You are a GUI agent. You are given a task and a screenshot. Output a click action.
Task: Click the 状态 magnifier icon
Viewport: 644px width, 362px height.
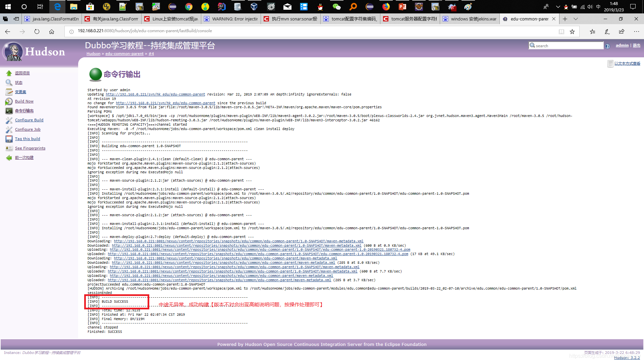[9, 82]
